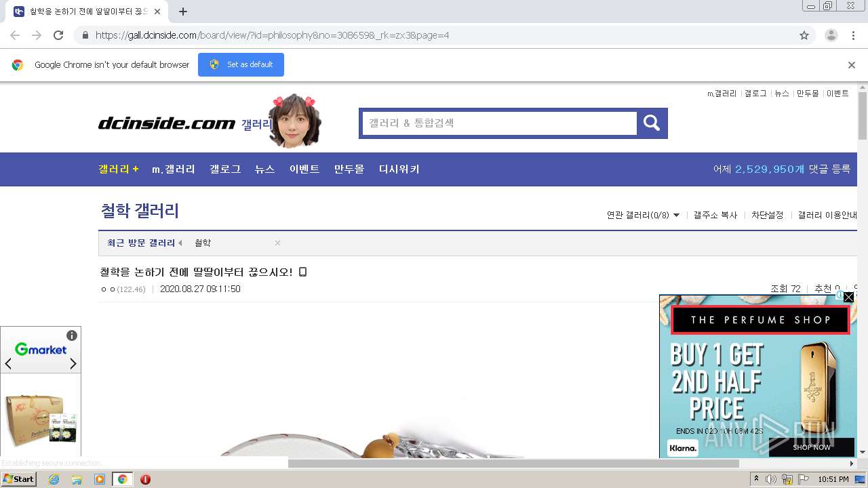868x488 pixels.
Task: Click the browser back arrow
Action: click(x=15, y=35)
